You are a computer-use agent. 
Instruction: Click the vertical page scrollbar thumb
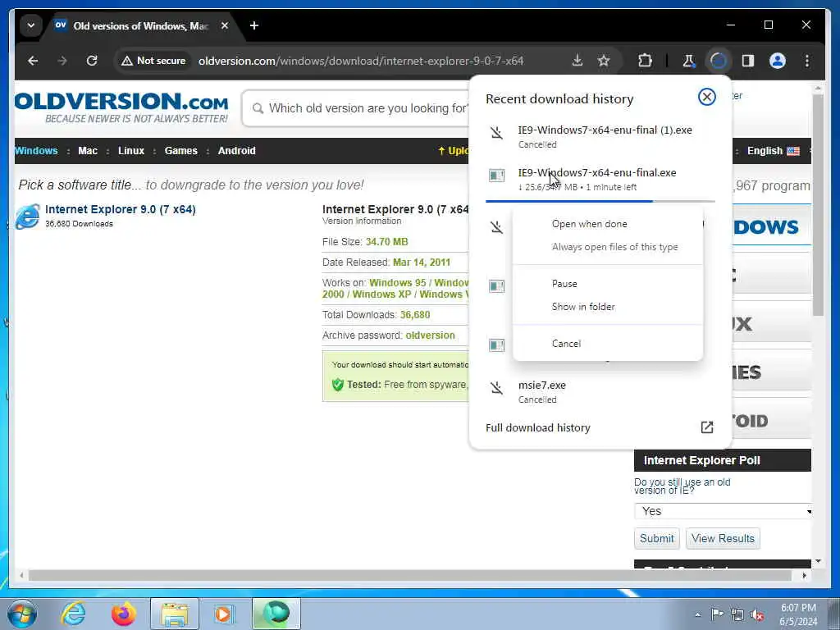point(818,205)
